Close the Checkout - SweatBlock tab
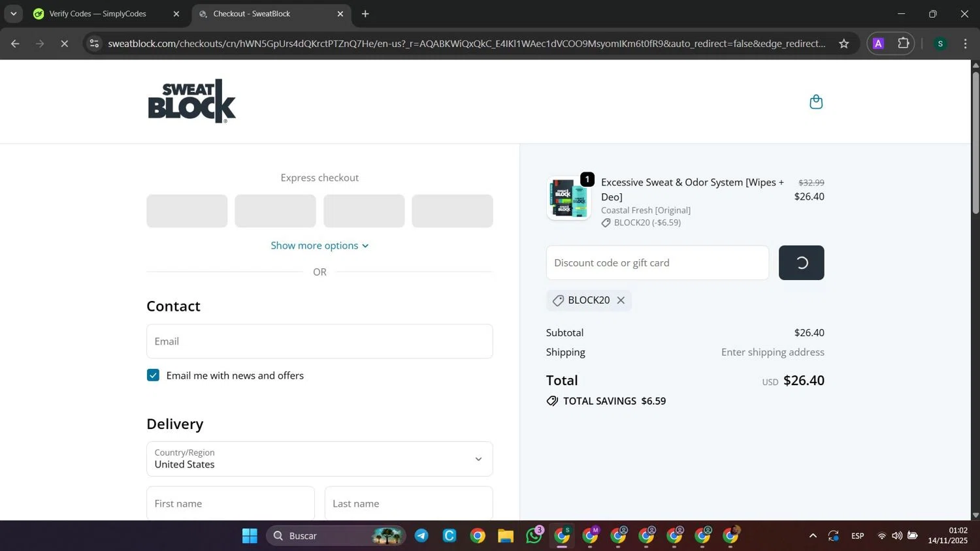980x551 pixels. [x=340, y=14]
